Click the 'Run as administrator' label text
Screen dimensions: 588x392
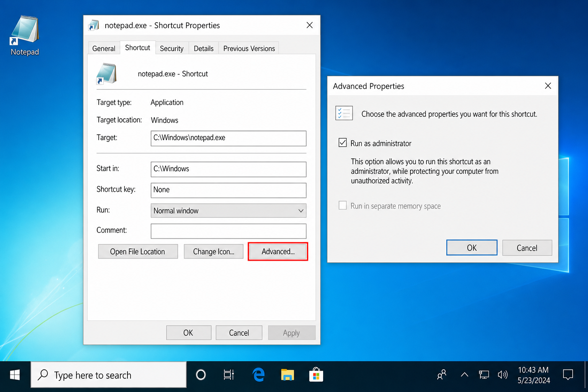pos(381,143)
